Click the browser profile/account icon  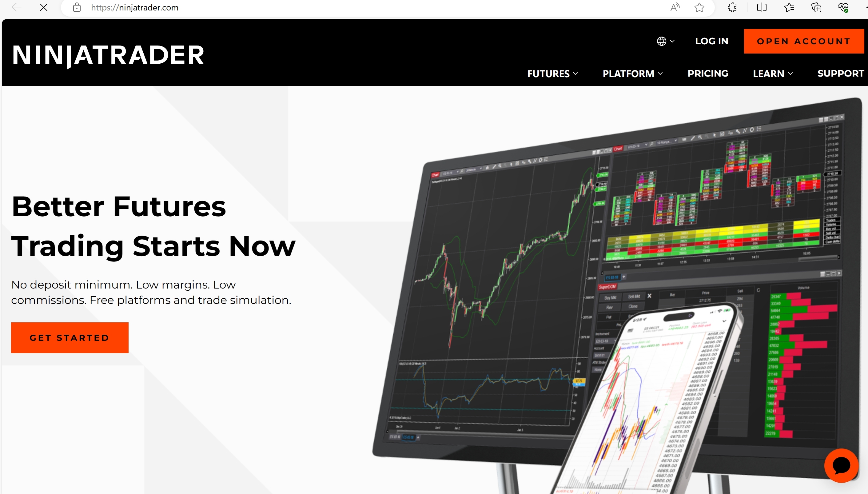[x=866, y=8]
